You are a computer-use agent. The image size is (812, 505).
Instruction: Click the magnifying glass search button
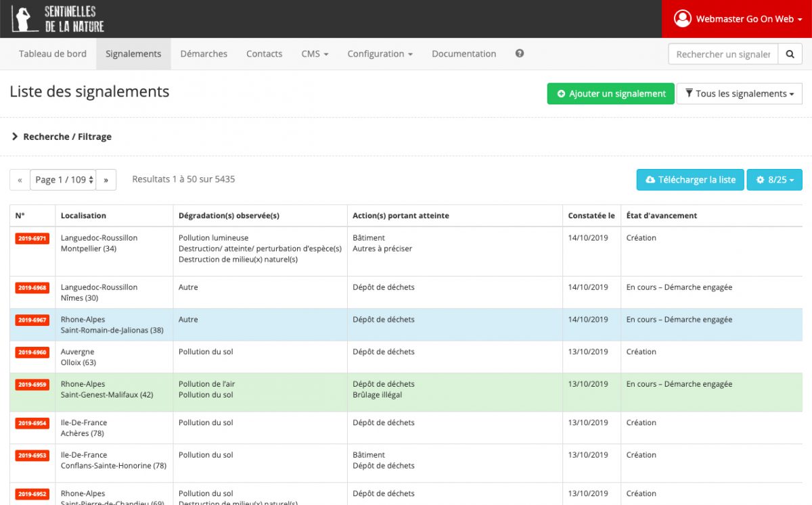point(790,54)
